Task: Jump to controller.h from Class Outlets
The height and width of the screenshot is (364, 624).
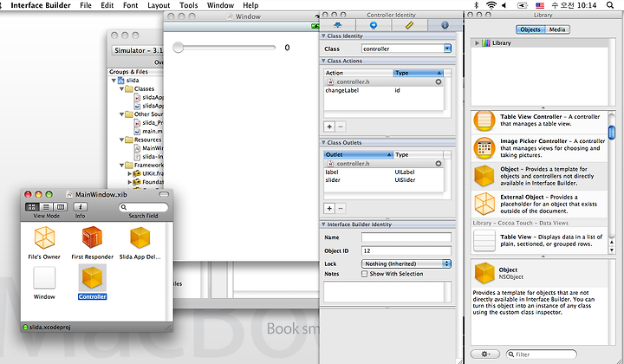Action: [x=439, y=164]
